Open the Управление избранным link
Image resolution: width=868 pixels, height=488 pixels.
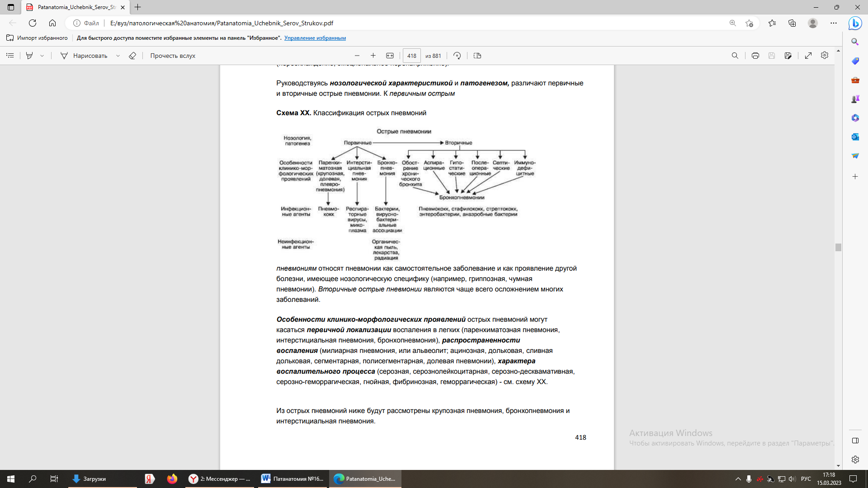(315, 38)
